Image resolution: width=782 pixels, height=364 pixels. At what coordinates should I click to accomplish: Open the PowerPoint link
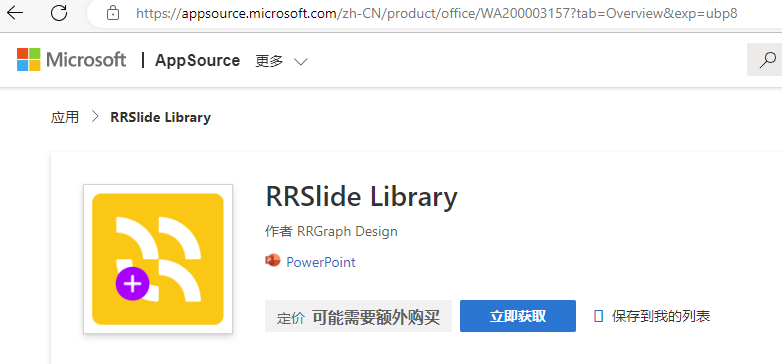321,262
